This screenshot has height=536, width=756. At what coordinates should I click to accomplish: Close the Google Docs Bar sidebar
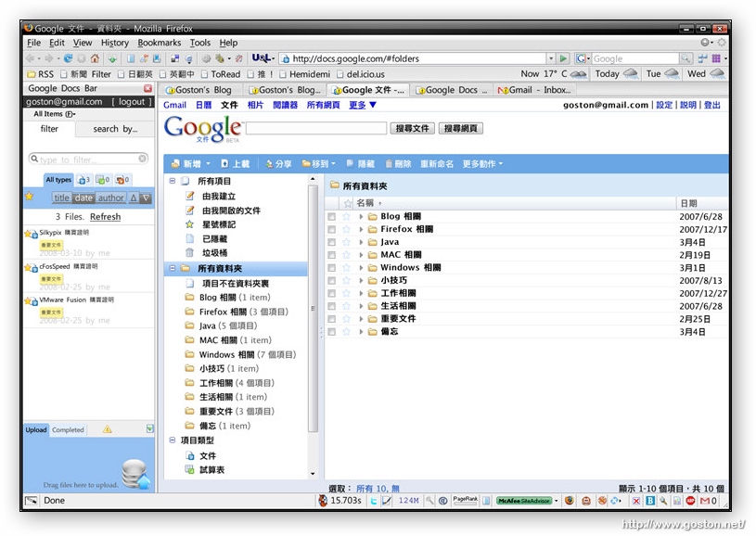(x=148, y=89)
